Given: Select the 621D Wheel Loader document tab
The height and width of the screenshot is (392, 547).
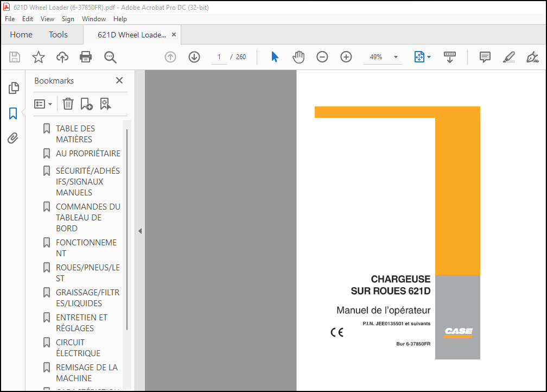Looking at the screenshot, I should pos(132,35).
